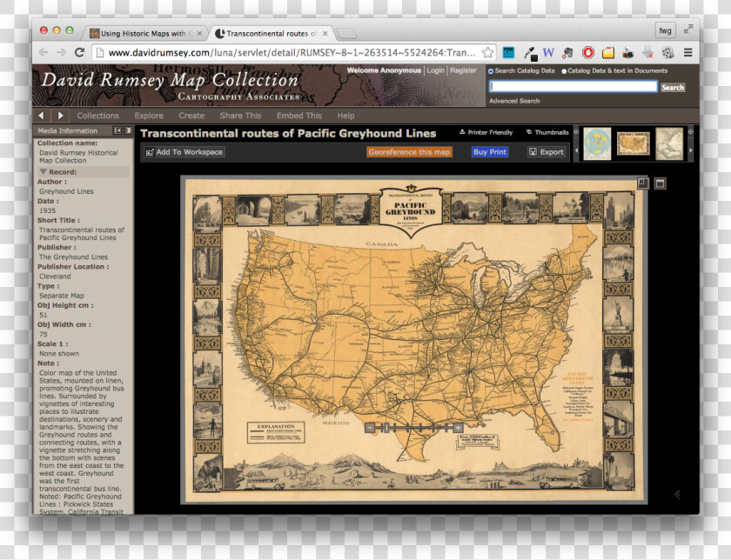Image resolution: width=731 pixels, height=560 pixels.
Task: Click the gray download arrow extension icon
Action: coord(648,53)
